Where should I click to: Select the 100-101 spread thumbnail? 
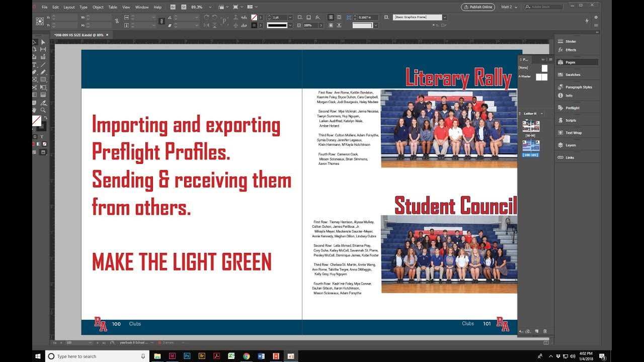point(531,146)
